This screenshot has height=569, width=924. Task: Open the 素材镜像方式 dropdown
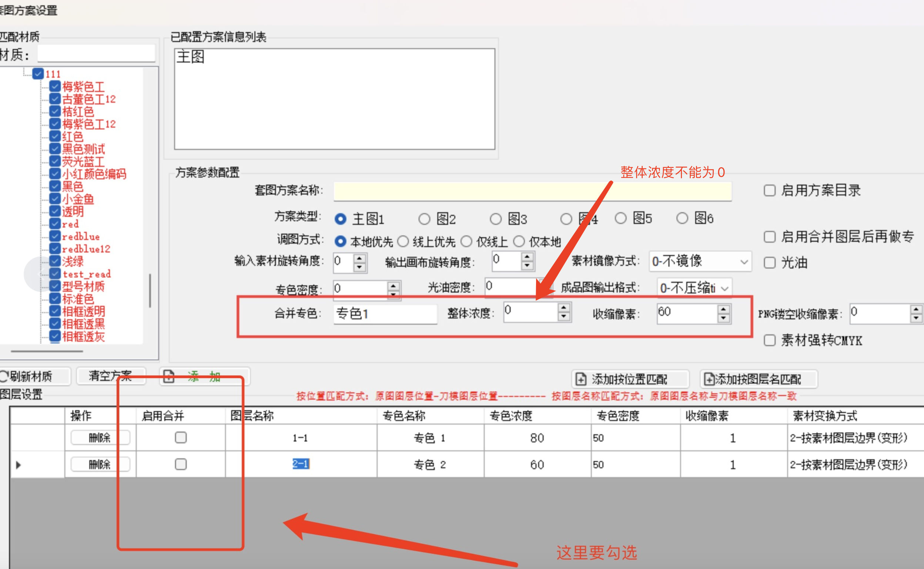(x=744, y=262)
